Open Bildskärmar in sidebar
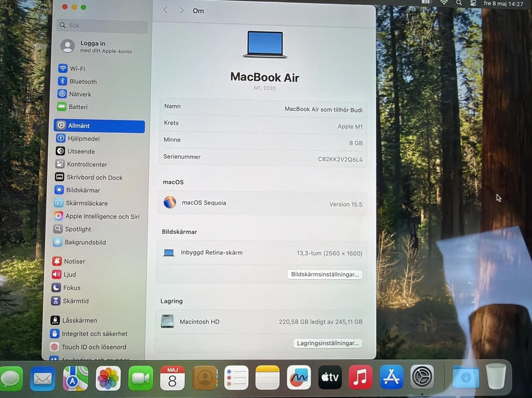Image resolution: width=532 pixels, height=398 pixels. click(77, 190)
